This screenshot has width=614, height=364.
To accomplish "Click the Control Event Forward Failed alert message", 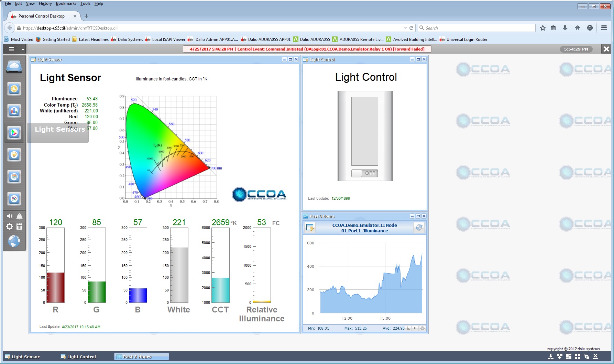I will click(307, 49).
